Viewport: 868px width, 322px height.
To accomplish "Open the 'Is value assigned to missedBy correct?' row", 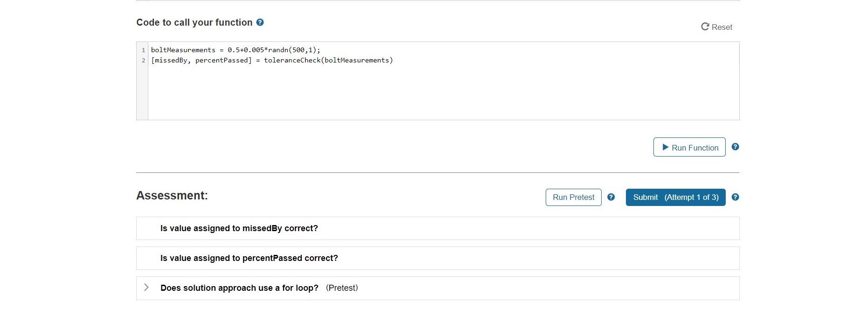I will [437, 228].
